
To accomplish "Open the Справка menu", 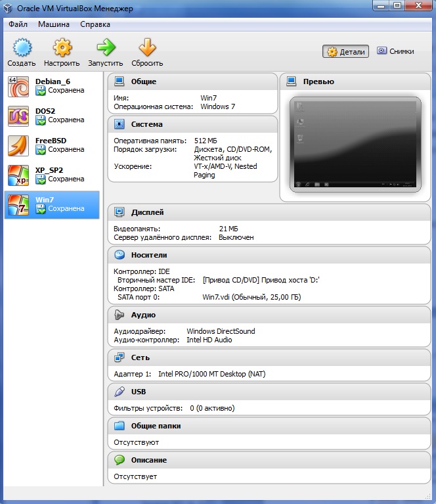I will pos(95,24).
